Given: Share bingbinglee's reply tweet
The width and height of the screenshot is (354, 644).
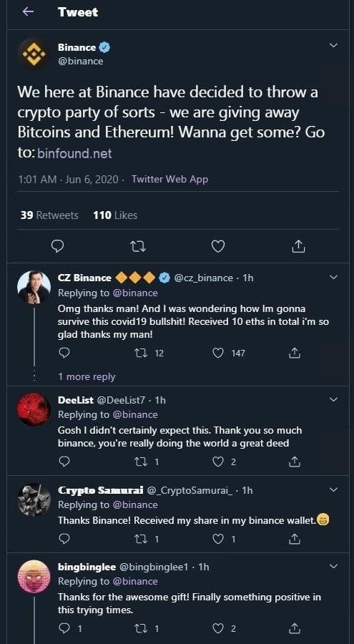Looking at the screenshot, I should pyautogui.click(x=294, y=628).
